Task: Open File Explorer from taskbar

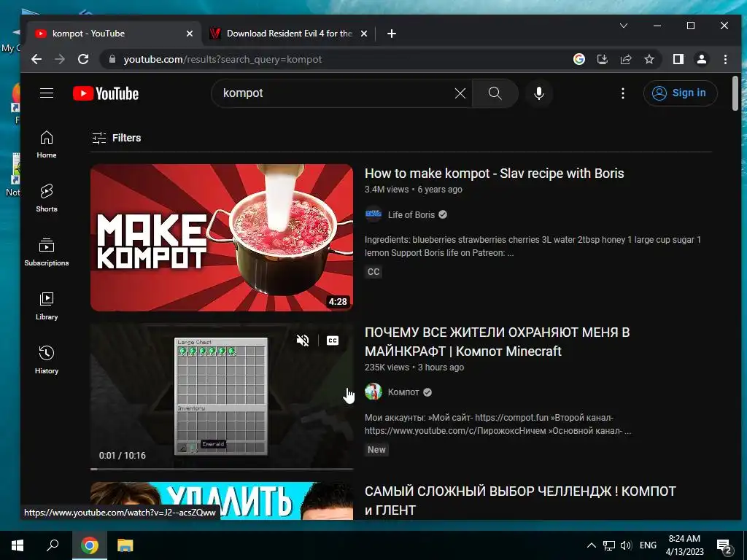Action: [x=125, y=545]
